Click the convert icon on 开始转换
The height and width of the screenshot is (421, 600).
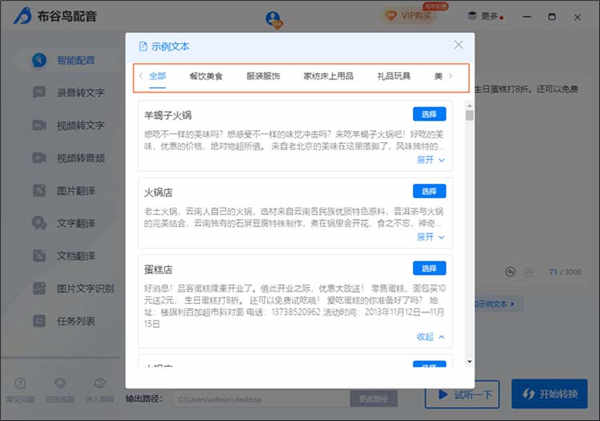[528, 394]
